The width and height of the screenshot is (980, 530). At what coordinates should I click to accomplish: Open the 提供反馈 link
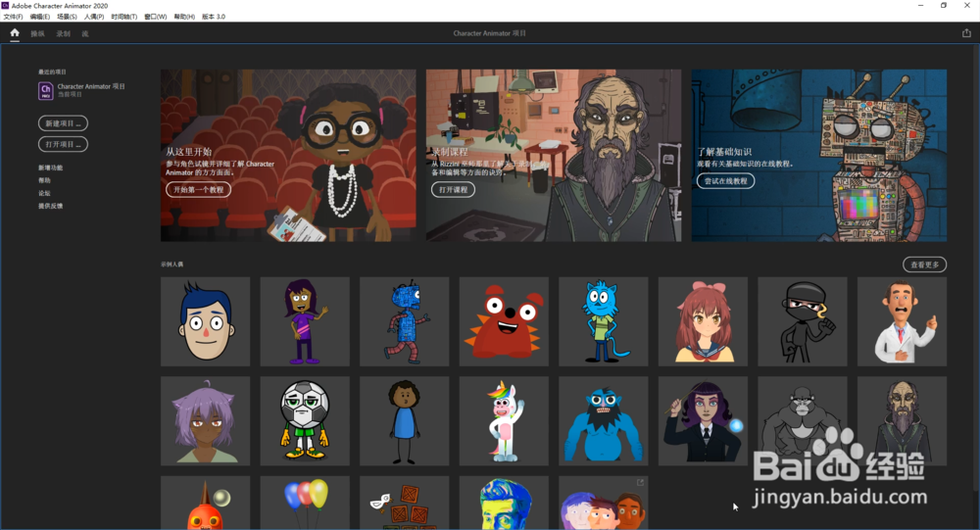pos(51,206)
